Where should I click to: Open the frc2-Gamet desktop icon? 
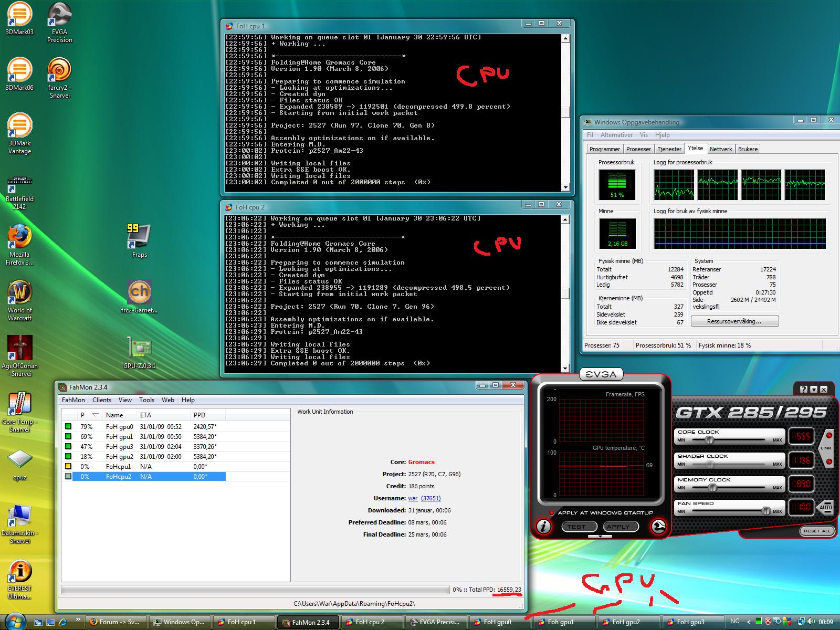pos(139,297)
